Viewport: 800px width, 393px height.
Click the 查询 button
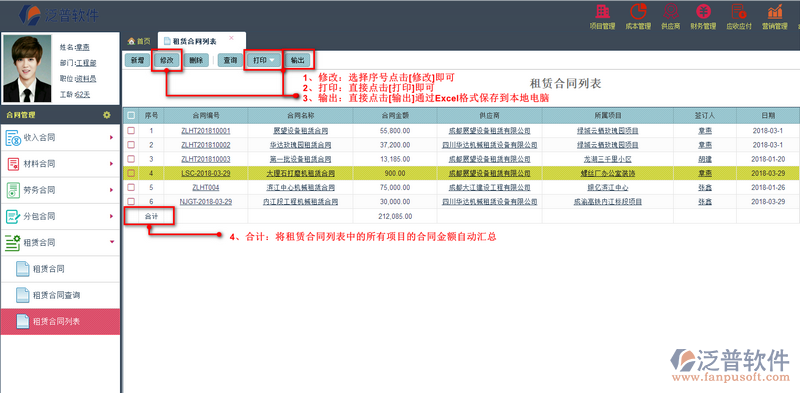tap(230, 60)
